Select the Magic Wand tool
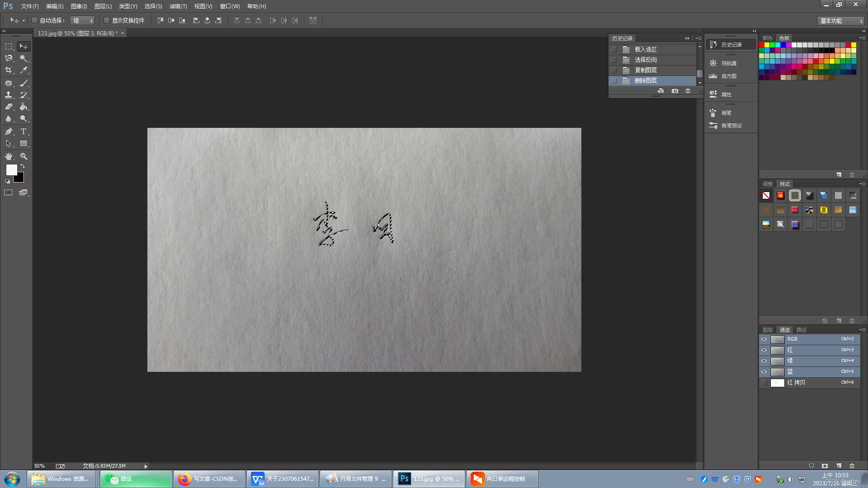The width and height of the screenshot is (868, 488). click(24, 58)
